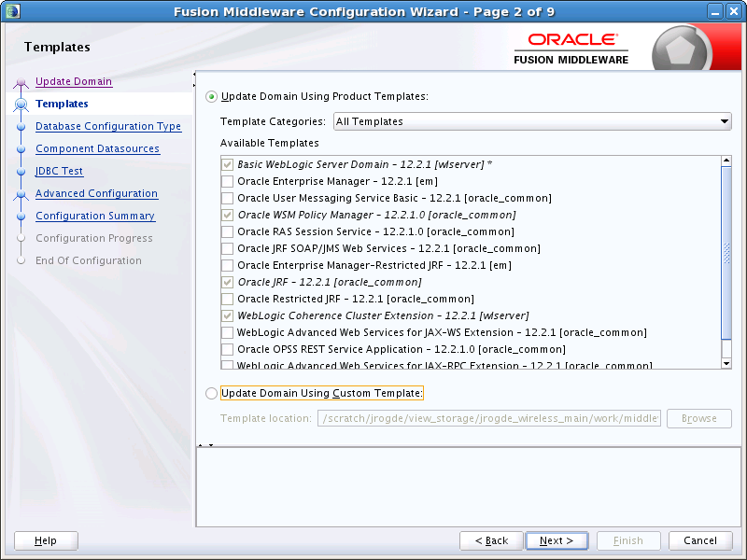This screenshot has height=560, width=747.
Task: Click the Finish button
Action: tap(628, 540)
